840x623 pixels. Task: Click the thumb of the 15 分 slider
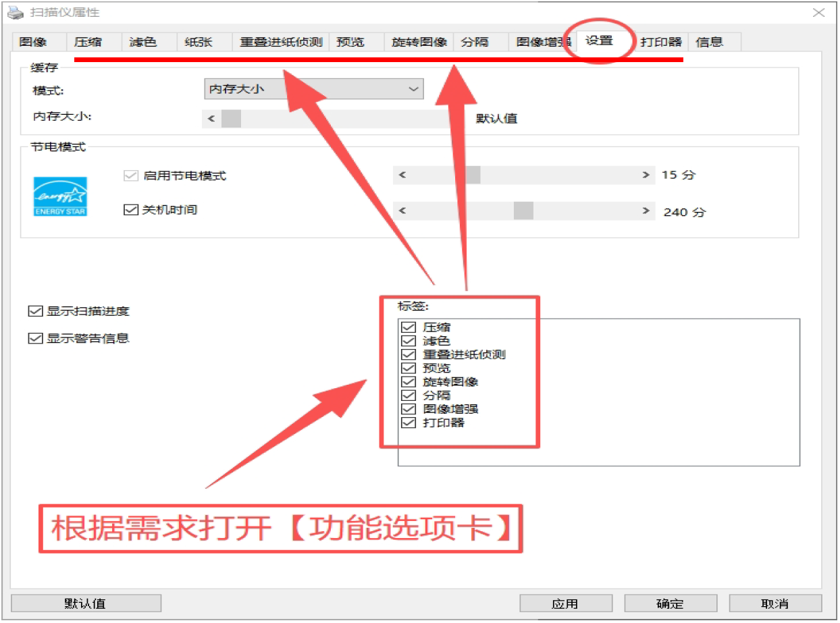[x=471, y=175]
